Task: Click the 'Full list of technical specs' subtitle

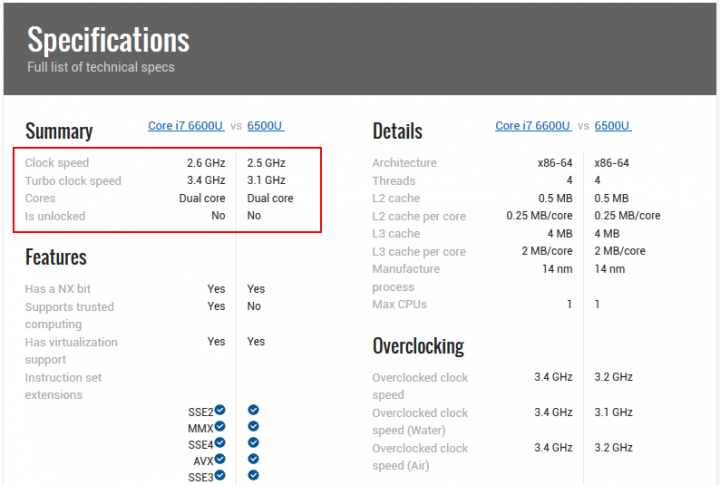Action: point(101,67)
